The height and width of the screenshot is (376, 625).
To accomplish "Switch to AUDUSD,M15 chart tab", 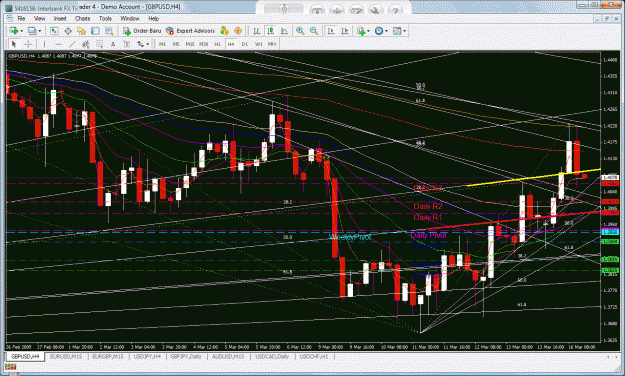I will tap(228, 356).
